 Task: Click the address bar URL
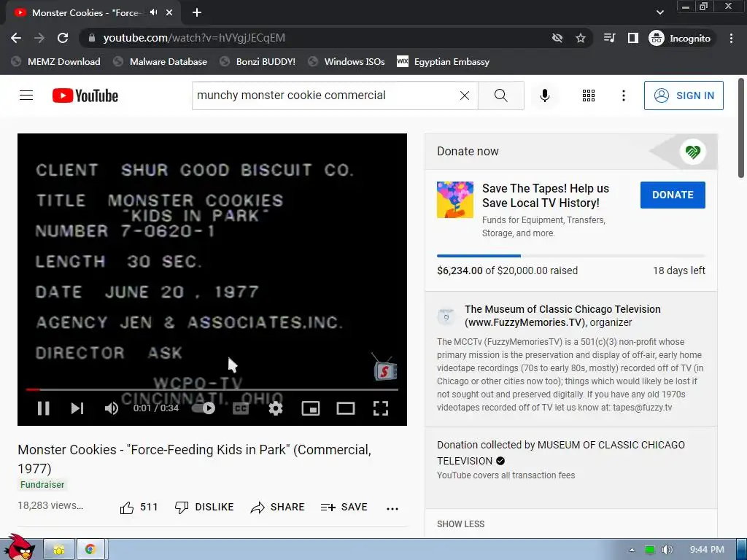(x=194, y=38)
